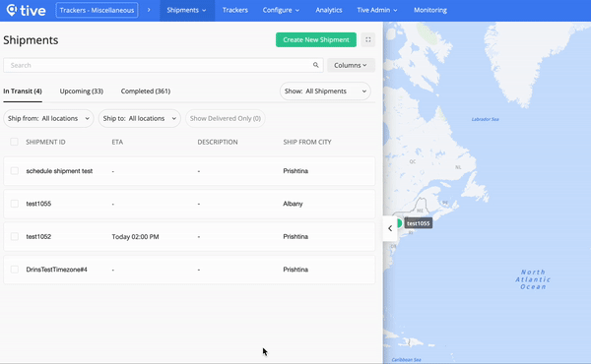Click Prishtina in test1052 row
Viewport: 591px width, 364px height.
coord(295,236)
